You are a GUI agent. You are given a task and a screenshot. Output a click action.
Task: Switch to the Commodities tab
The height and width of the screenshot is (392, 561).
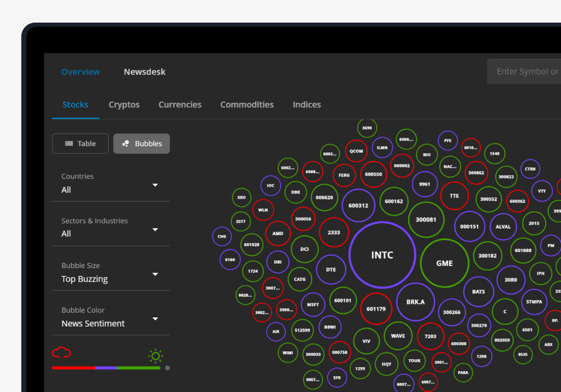click(x=247, y=104)
